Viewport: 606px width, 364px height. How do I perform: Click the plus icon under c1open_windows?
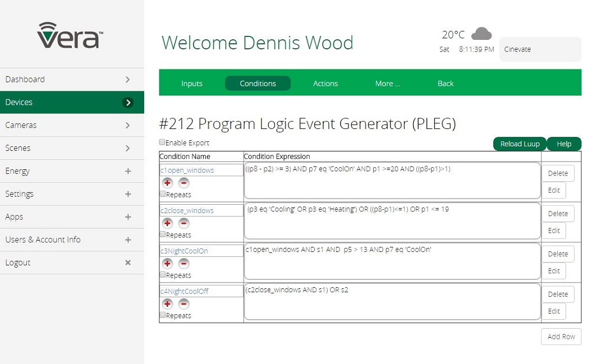point(167,183)
